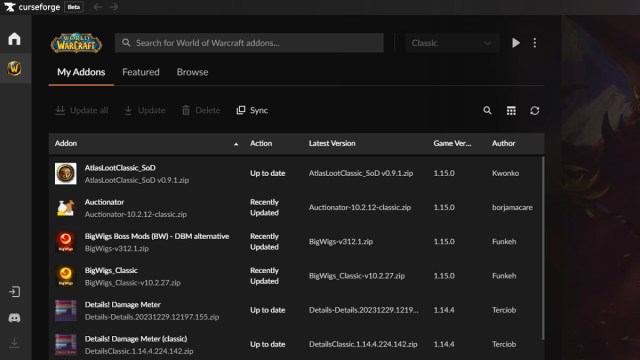Screen dimensions: 640x360
Task: Select the Details! Damage Meter addon icon
Action: 66,310
